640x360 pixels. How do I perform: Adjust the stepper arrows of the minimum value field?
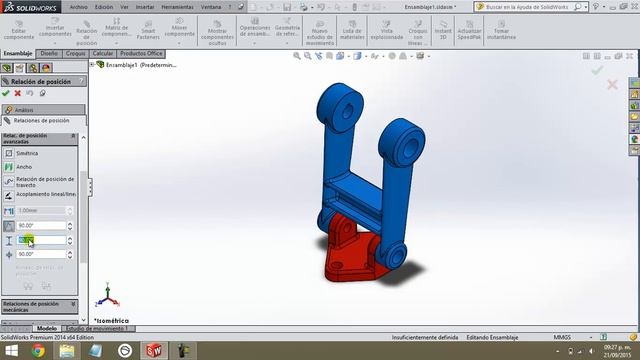[x=70, y=254]
